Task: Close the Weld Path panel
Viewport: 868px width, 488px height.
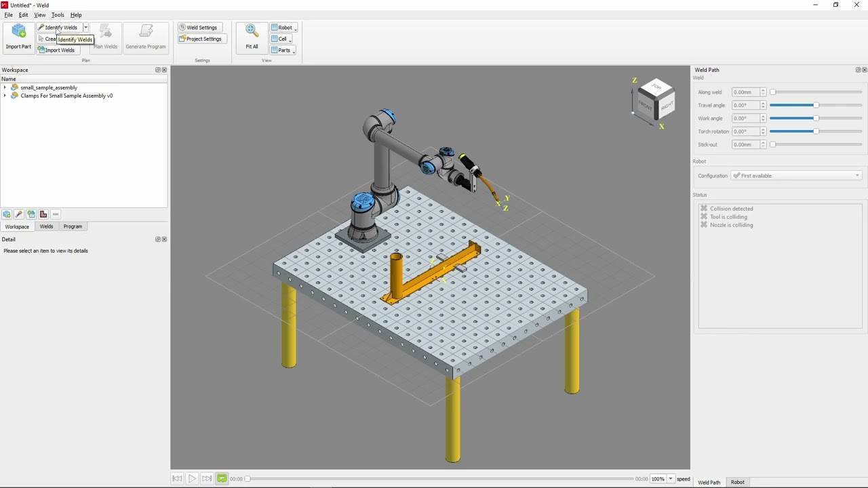Action: [864, 70]
